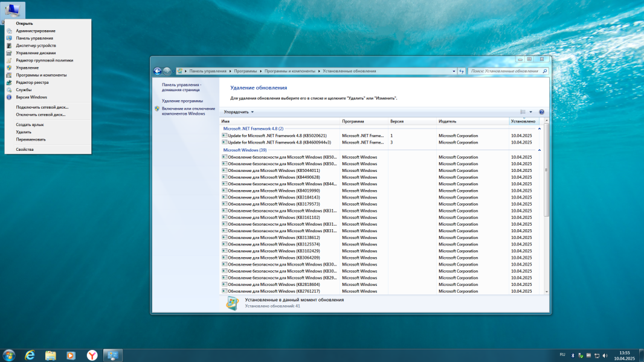Image resolution: width=644 pixels, height=362 pixels.
Task: Select the row Обновление для Microsoft Windows (KB3184143)
Action: click(x=380, y=197)
